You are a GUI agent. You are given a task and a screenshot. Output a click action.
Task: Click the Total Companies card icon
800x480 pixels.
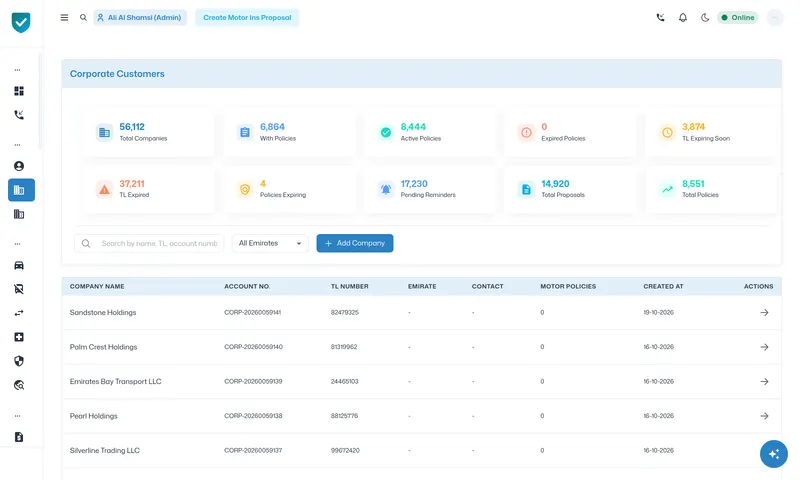coord(105,133)
